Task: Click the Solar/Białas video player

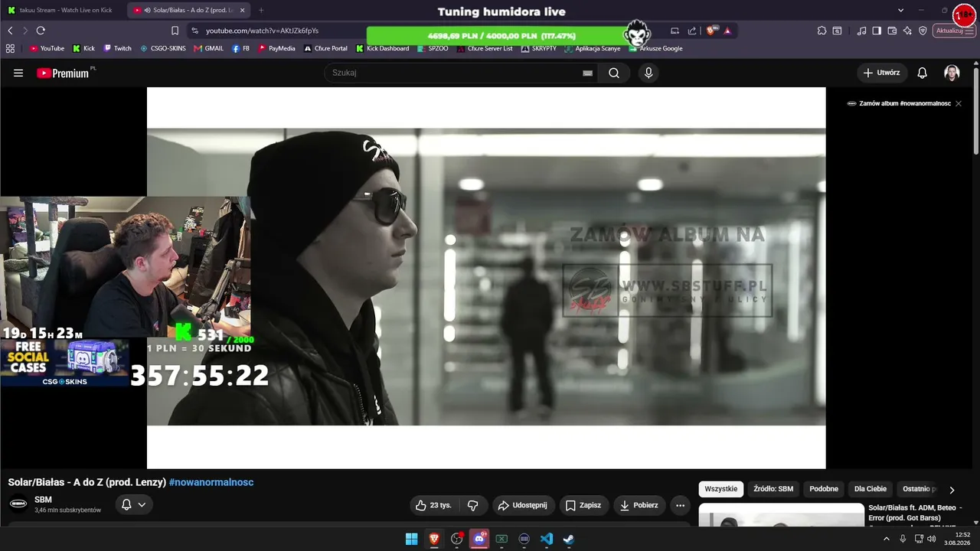Action: click(486, 277)
